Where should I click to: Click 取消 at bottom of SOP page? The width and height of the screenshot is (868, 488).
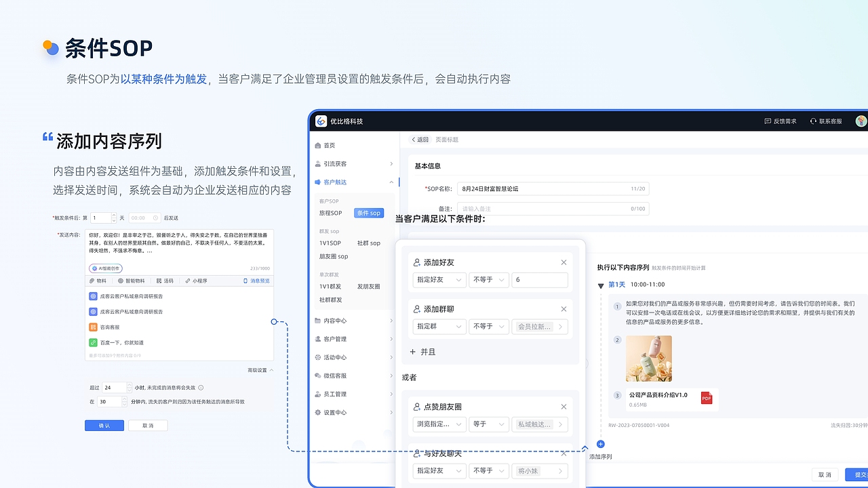pos(825,475)
